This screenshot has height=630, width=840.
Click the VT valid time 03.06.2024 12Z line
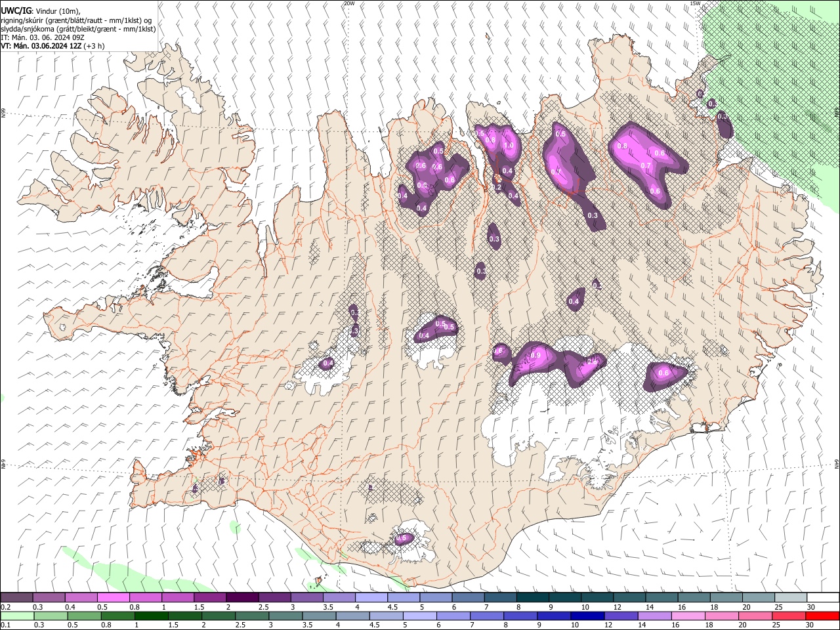point(52,46)
